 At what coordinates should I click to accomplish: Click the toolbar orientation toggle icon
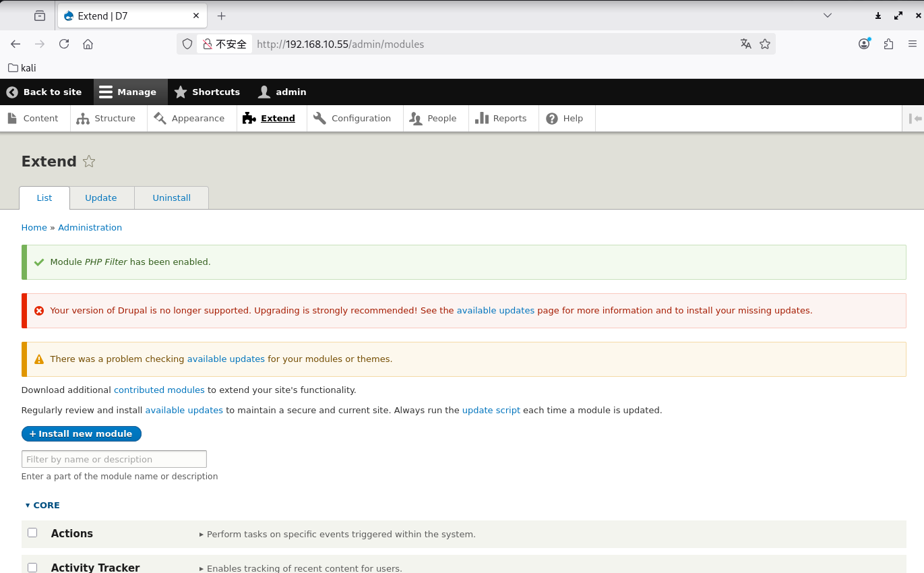click(x=915, y=119)
